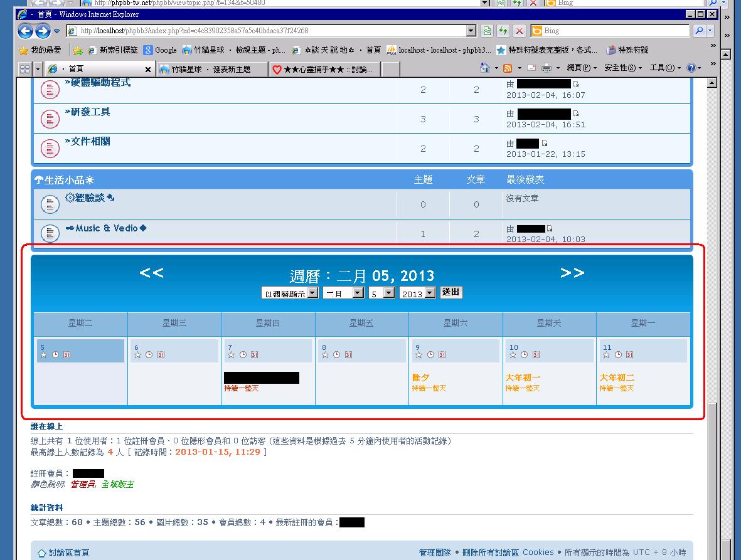Switch to the ★★心靈捕手★★ tab

click(325, 70)
